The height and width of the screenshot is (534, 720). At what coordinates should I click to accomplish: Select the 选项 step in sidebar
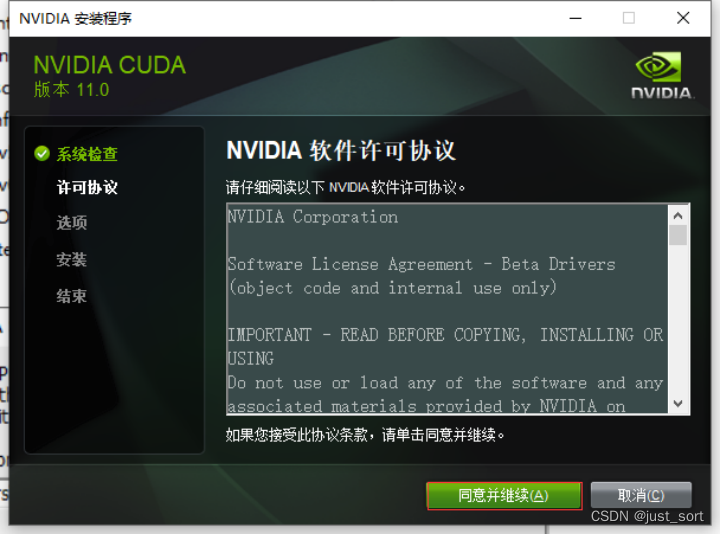pos(72,223)
